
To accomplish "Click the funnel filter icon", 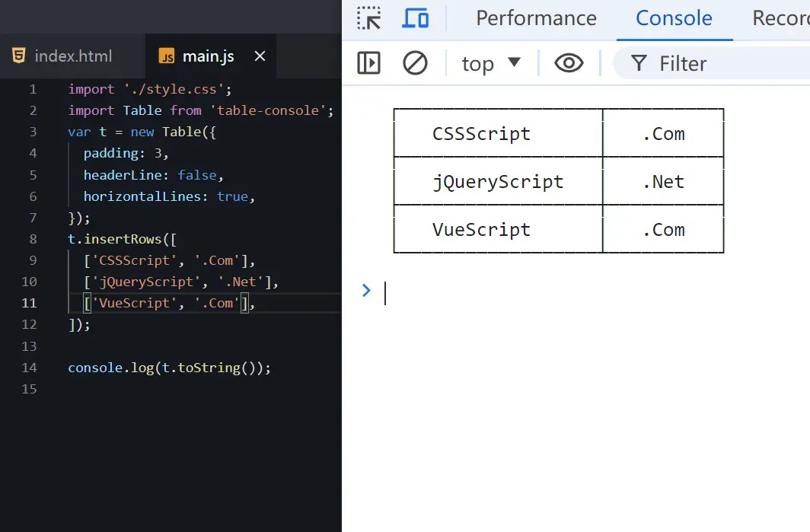I will [639, 63].
